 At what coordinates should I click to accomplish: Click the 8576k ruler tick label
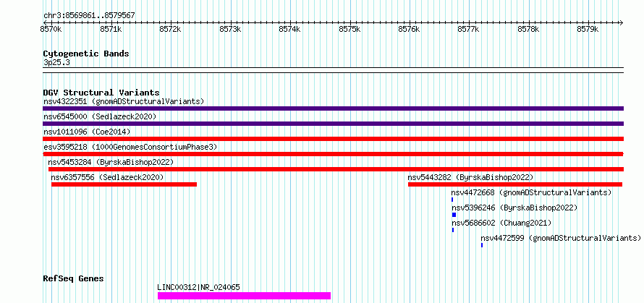coord(409,29)
